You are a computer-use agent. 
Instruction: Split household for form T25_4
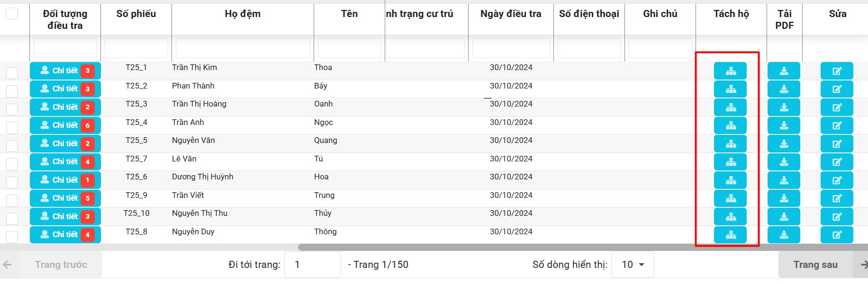click(x=730, y=125)
